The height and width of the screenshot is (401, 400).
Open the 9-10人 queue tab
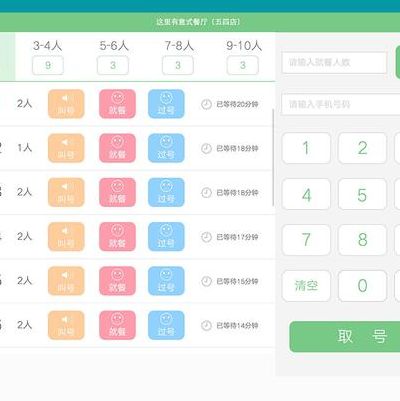(x=243, y=57)
